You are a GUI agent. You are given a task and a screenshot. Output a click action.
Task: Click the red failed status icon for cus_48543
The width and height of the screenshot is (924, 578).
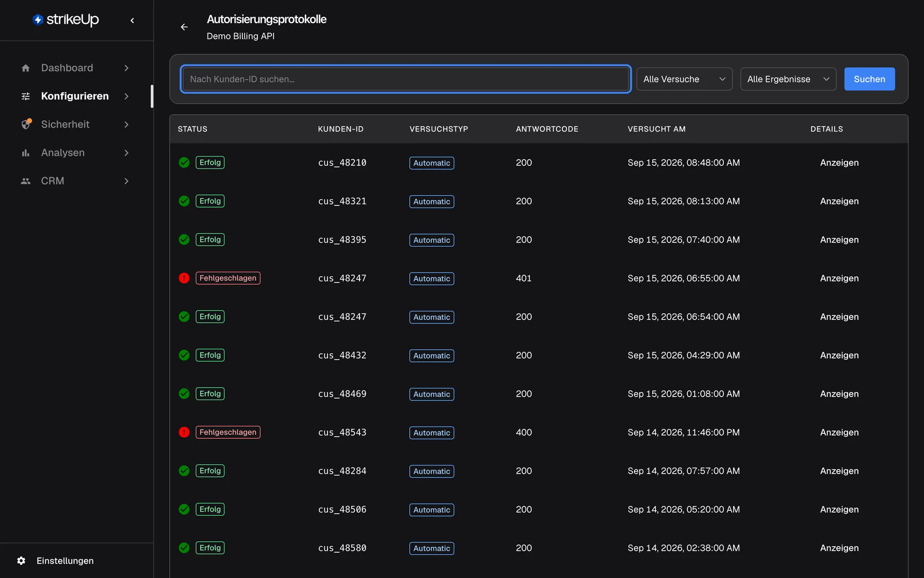pyautogui.click(x=184, y=432)
